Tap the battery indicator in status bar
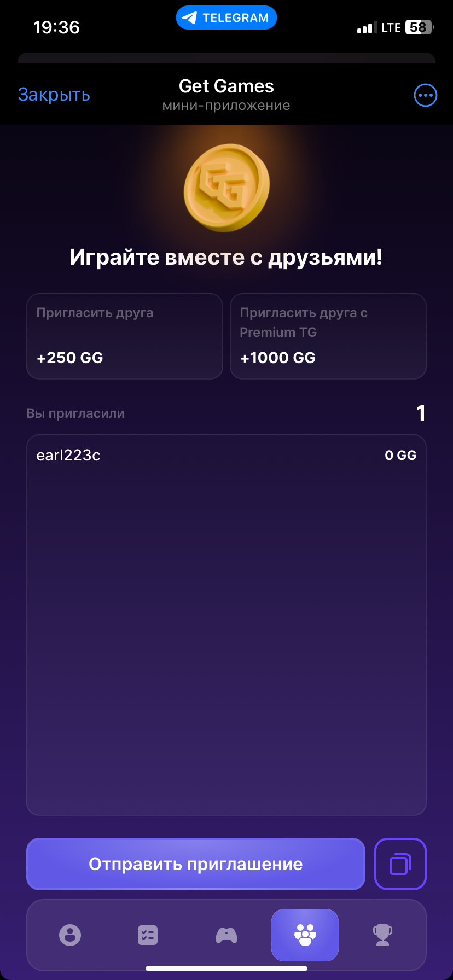The image size is (453, 980). click(x=419, y=27)
